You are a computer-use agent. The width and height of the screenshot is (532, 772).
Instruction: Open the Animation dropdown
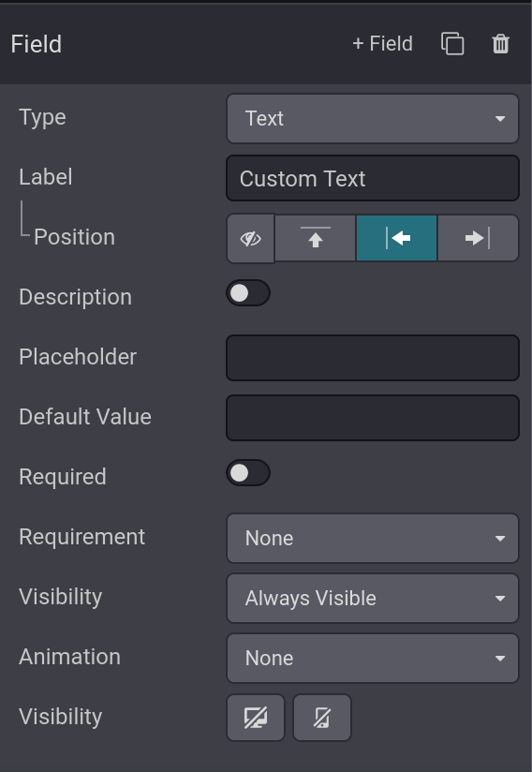tap(373, 659)
